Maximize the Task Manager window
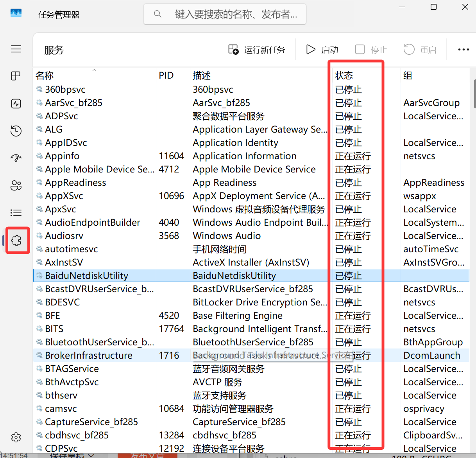 click(433, 7)
